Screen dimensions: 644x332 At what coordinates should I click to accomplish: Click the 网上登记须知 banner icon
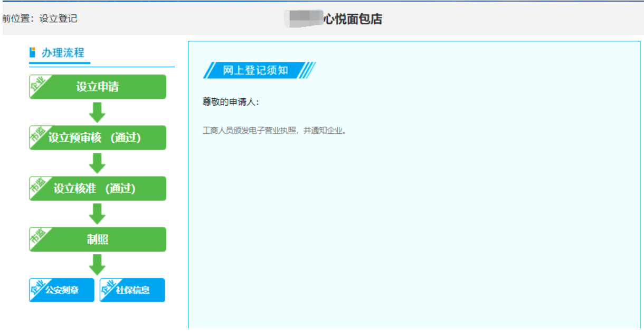tap(210, 70)
